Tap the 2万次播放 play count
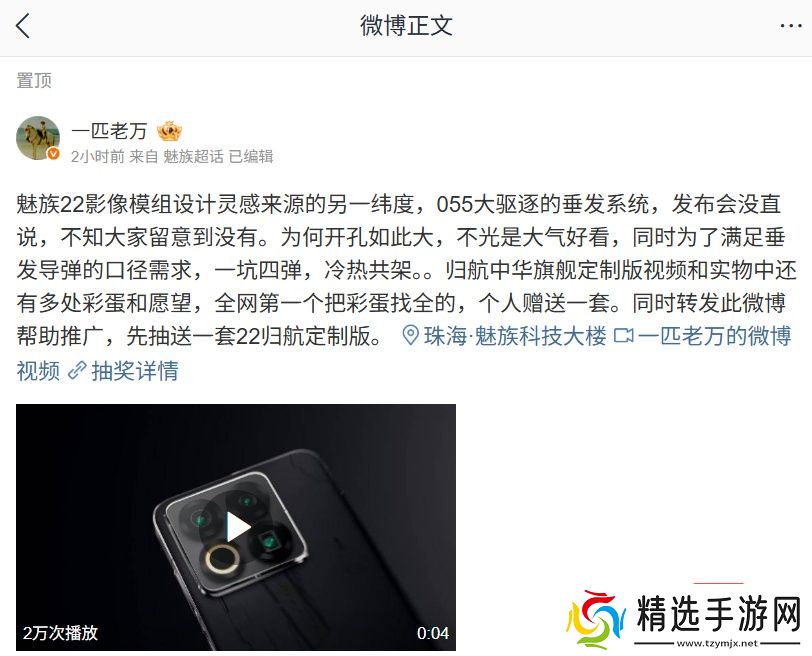The width and height of the screenshot is (812, 656). click(60, 633)
